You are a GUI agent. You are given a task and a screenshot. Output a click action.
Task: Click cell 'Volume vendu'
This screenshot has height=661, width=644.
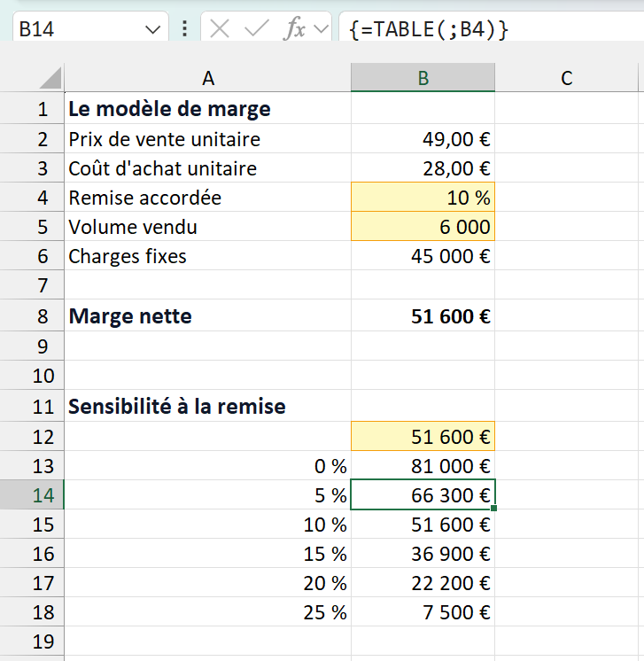click(x=208, y=226)
